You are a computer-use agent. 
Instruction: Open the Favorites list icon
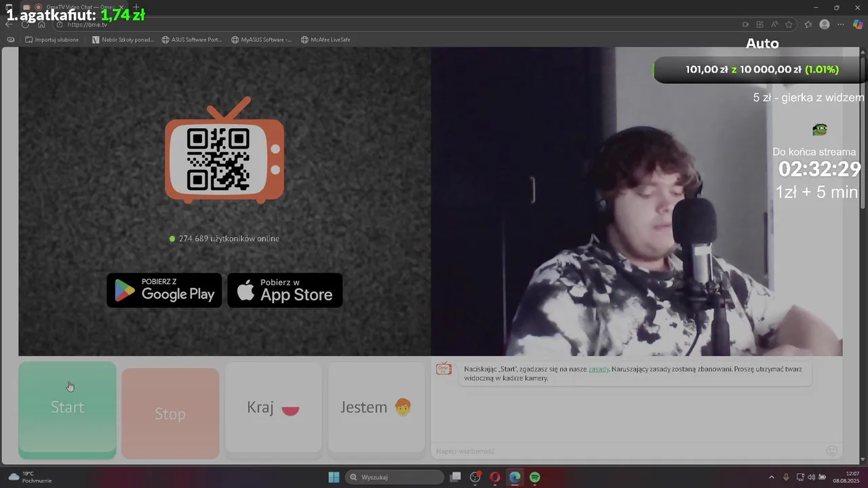point(808,24)
